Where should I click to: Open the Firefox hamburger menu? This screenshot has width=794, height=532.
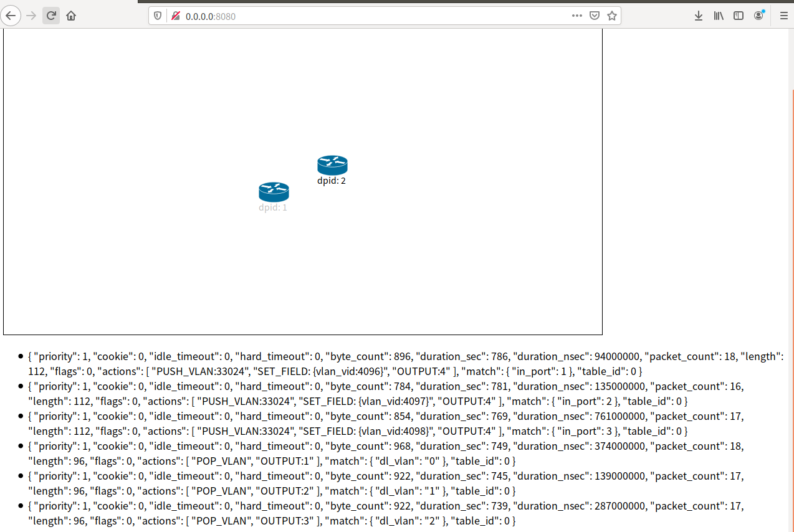click(x=783, y=16)
